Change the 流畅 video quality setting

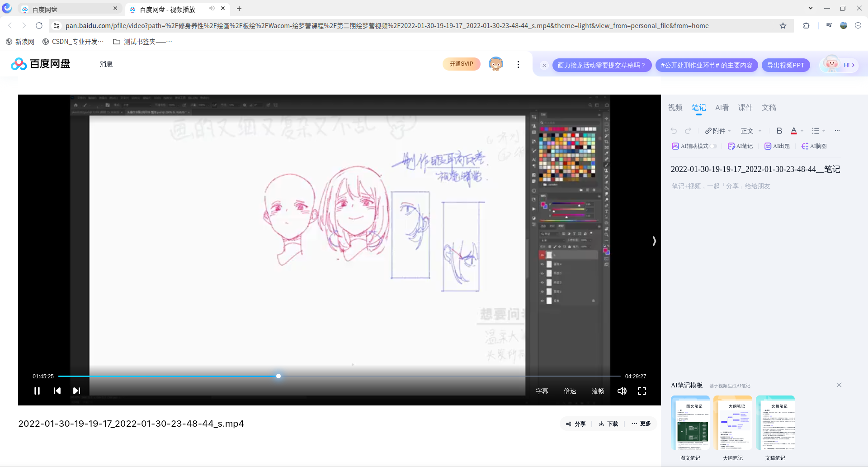pos(598,391)
